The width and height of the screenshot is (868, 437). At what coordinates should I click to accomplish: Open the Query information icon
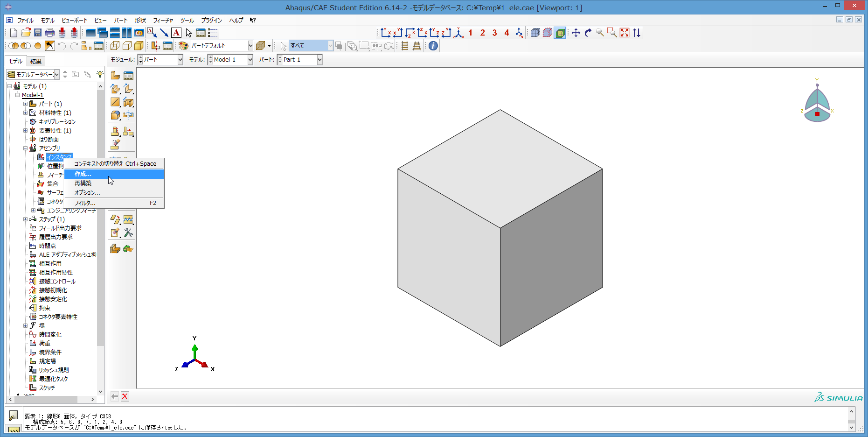coord(433,46)
